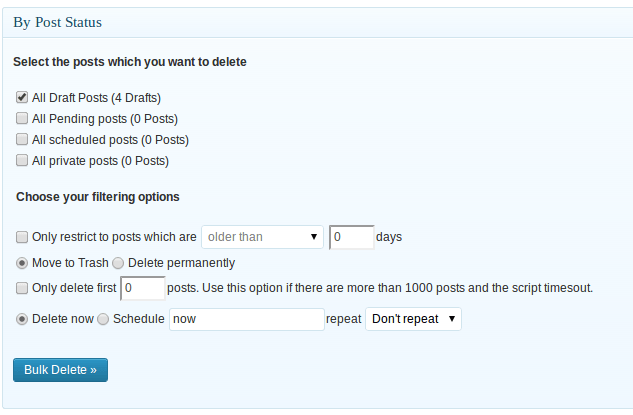Screen dimensions: 633x415
Task: Check the All Pending posts checkbox
Action: (22, 118)
